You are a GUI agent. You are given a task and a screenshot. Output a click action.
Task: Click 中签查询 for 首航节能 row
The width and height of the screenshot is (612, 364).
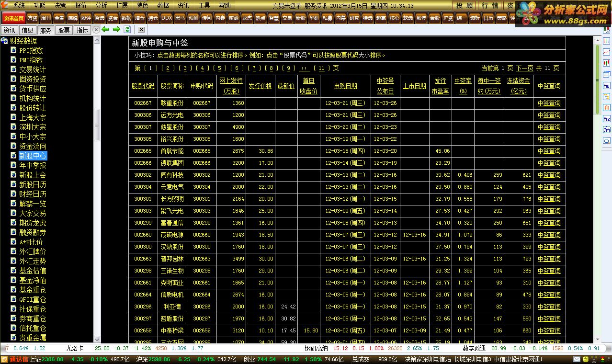point(549,151)
